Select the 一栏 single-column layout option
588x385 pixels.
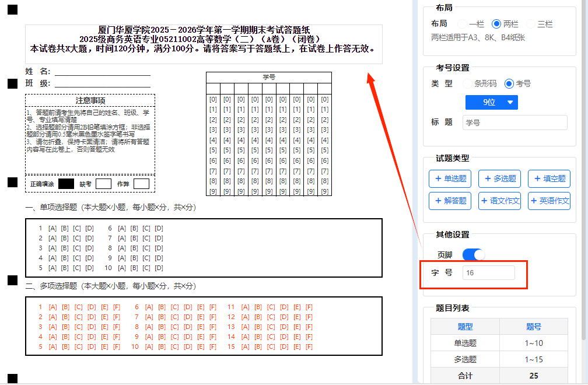[462, 24]
